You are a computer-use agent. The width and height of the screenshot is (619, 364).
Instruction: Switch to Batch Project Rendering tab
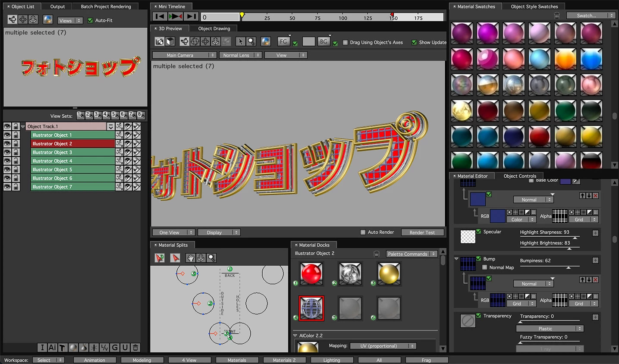click(106, 6)
